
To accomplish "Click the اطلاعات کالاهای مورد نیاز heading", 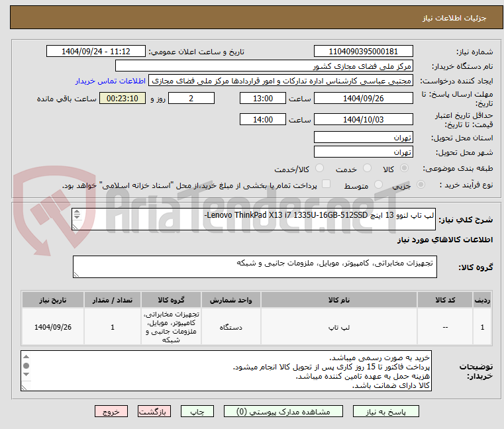I will point(445,240).
